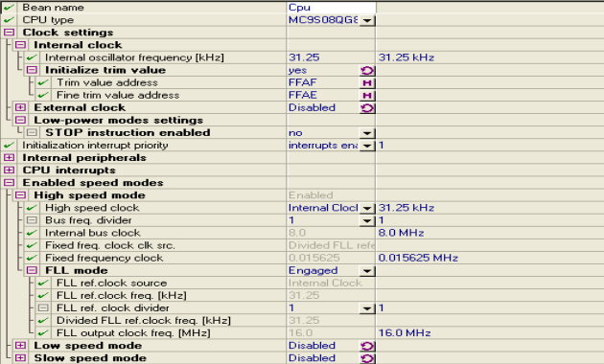Image resolution: width=604 pixels, height=364 pixels.
Task: Click the Bean name status checkmark
Action: tap(10, 8)
